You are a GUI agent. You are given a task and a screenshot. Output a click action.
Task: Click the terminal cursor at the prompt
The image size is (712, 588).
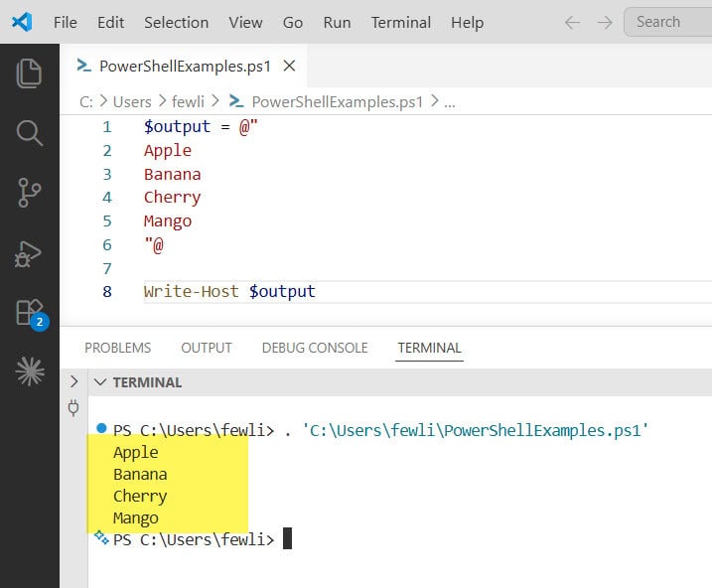coord(287,538)
